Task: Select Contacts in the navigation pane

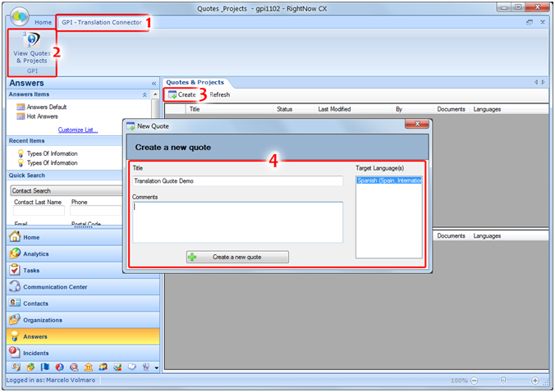Action: (x=35, y=303)
